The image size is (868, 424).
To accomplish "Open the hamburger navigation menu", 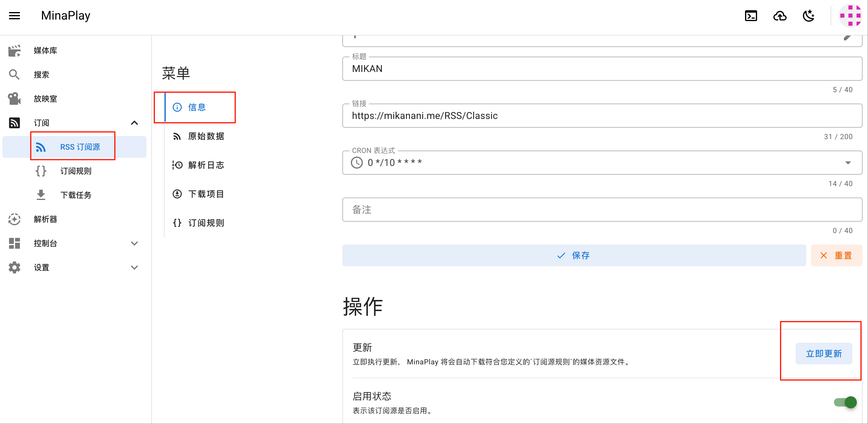I will (x=14, y=15).
